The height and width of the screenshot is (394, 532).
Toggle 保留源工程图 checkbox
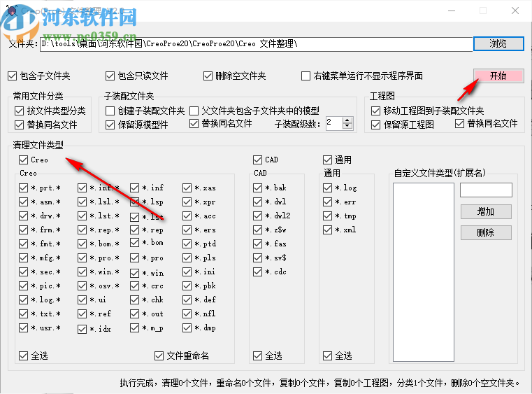(375, 125)
